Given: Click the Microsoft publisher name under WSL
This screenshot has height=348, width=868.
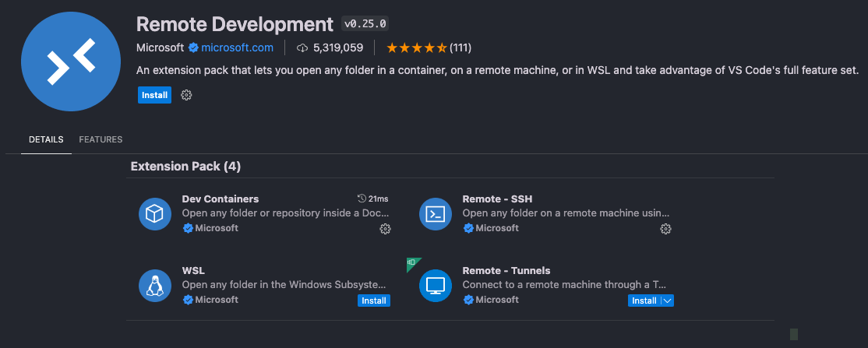Looking at the screenshot, I should [217, 299].
